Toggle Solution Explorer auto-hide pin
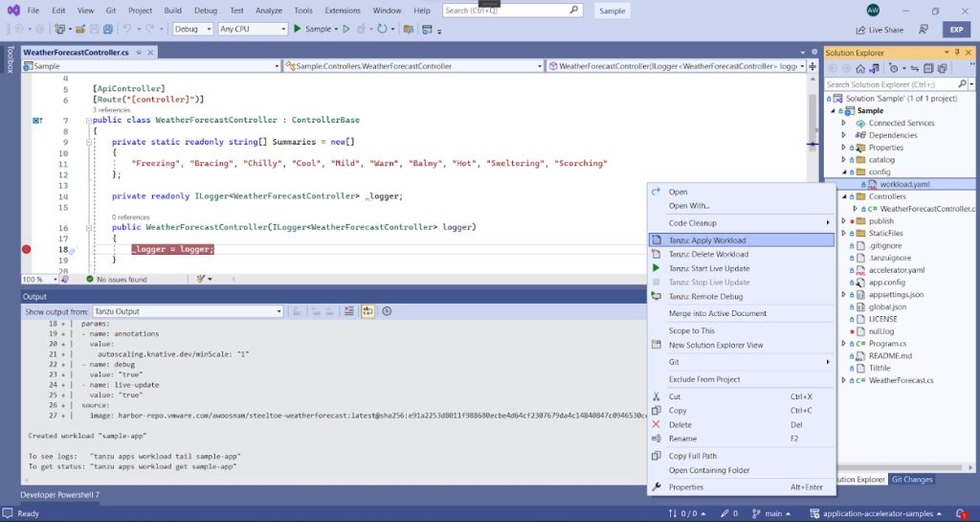The height and width of the screenshot is (522, 980). tap(955, 53)
